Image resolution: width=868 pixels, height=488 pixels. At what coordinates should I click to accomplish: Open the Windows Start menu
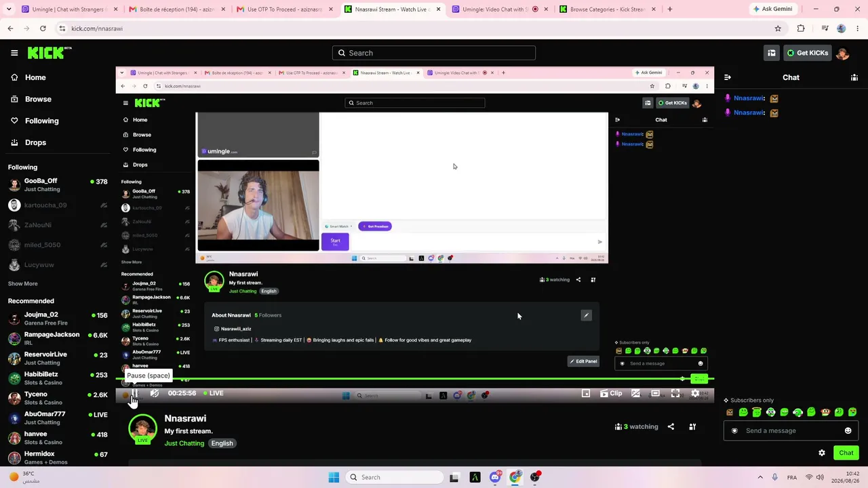click(334, 477)
